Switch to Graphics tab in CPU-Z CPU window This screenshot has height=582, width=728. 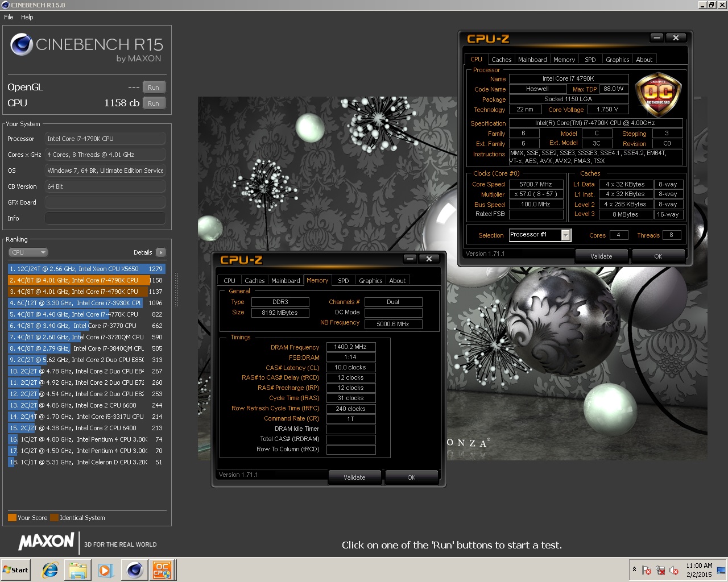click(x=617, y=60)
